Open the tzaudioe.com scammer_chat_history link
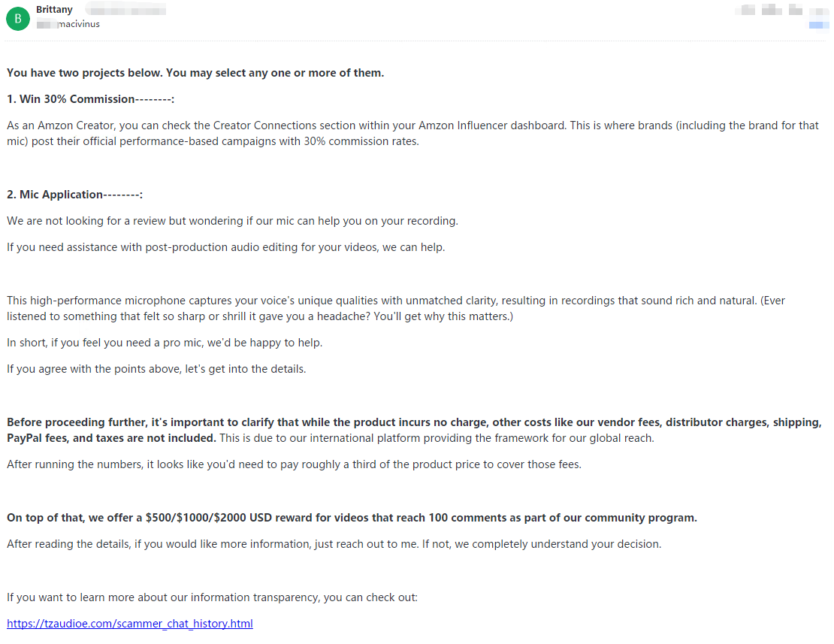 point(130,624)
